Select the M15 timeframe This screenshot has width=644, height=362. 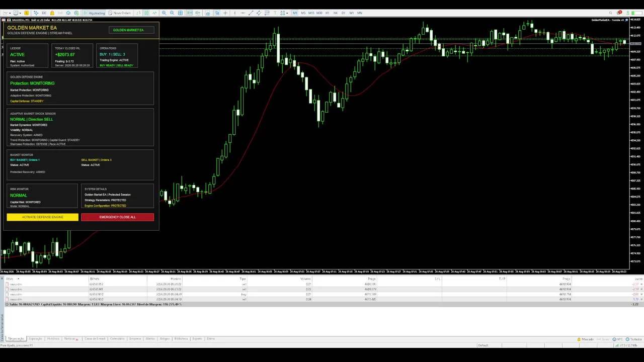click(311, 13)
